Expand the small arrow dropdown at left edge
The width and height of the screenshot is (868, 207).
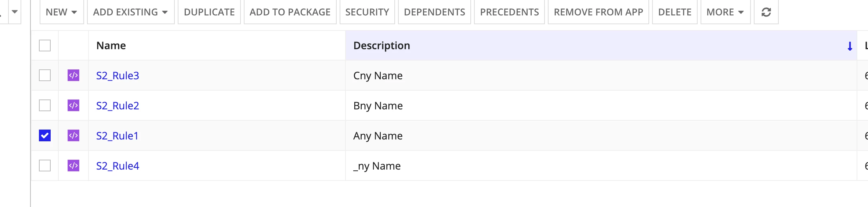tap(15, 12)
